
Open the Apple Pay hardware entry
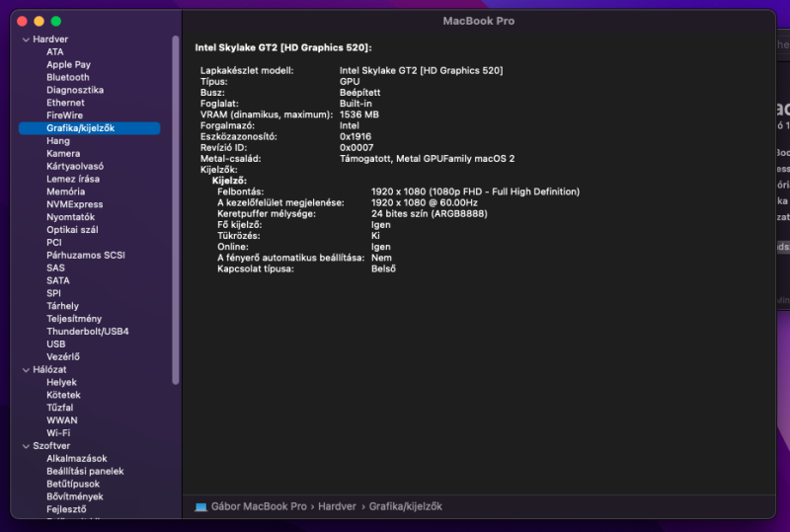[68, 64]
